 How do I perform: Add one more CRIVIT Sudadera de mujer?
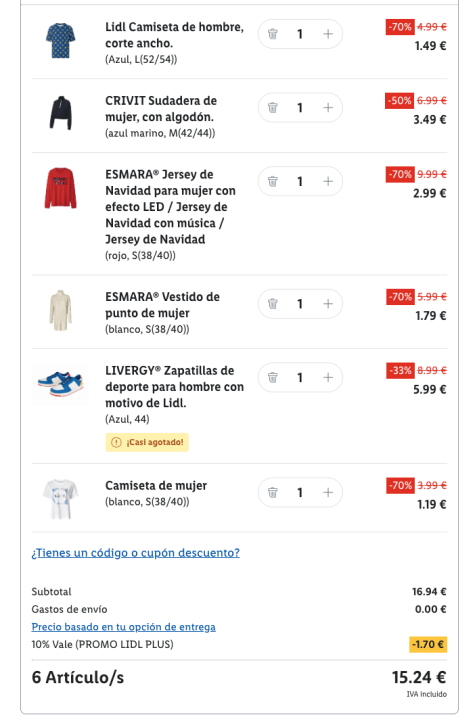click(x=328, y=108)
